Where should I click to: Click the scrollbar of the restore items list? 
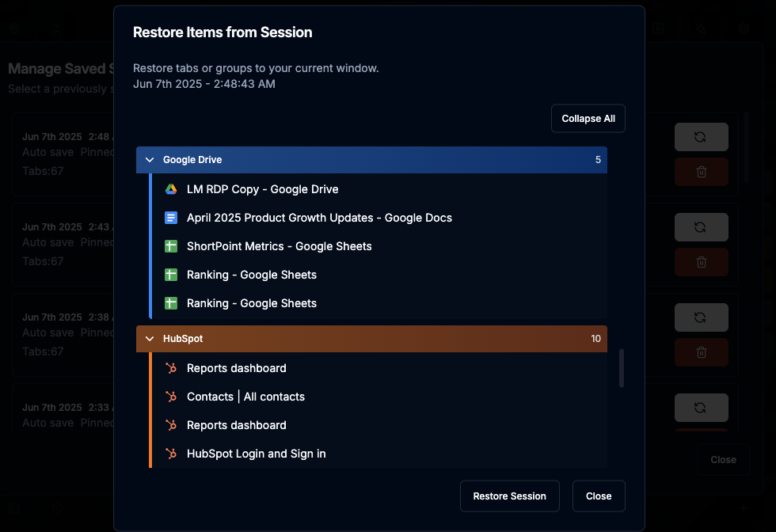[622, 368]
